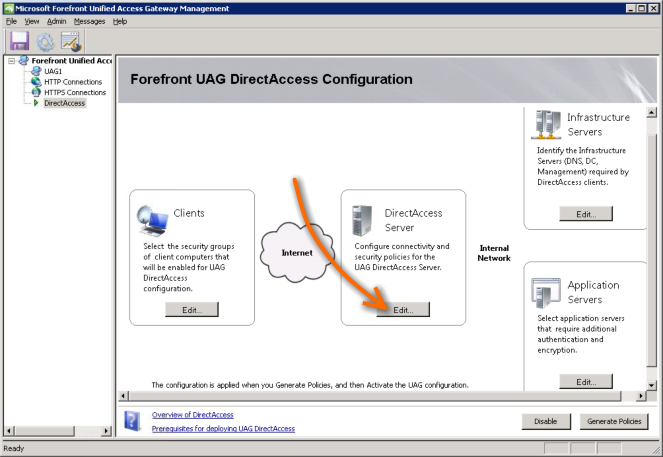Click the Internet cloud graphic
The width and height of the screenshot is (663, 457).
pos(297,252)
